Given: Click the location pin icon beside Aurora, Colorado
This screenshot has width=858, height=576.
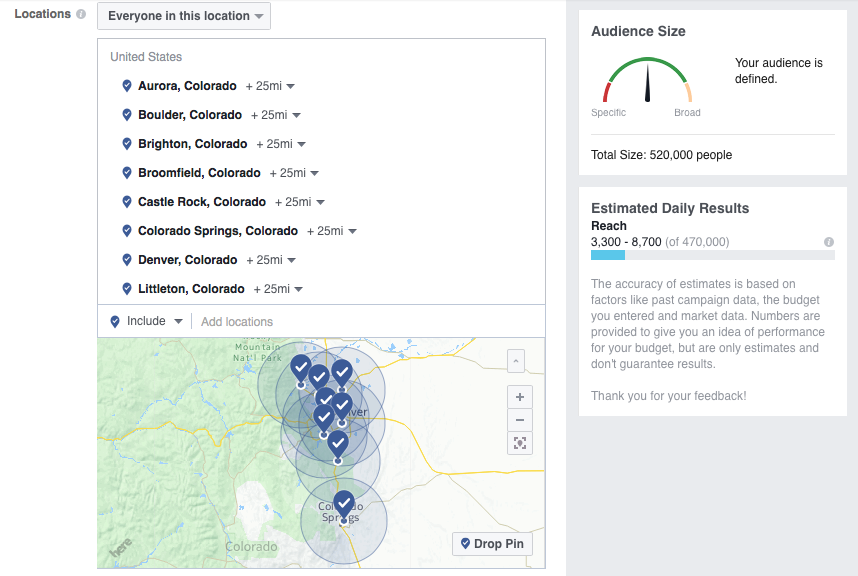Looking at the screenshot, I should tap(126, 86).
